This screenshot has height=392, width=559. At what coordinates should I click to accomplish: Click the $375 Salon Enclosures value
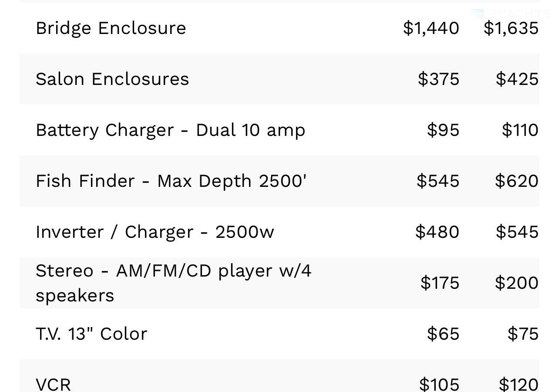click(438, 79)
